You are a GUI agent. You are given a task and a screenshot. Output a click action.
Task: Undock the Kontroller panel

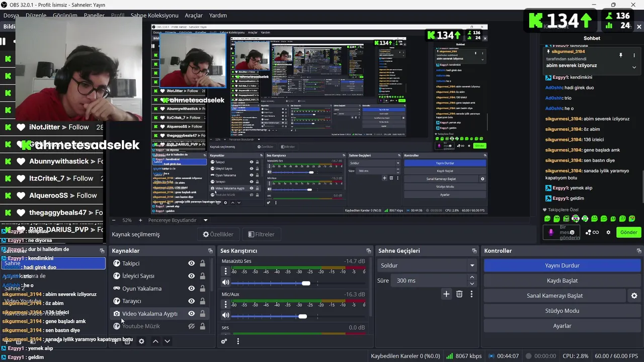[639, 251]
